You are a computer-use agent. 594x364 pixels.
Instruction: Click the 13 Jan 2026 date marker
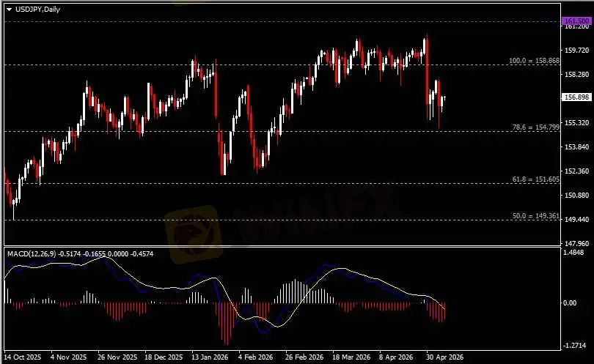210,357
